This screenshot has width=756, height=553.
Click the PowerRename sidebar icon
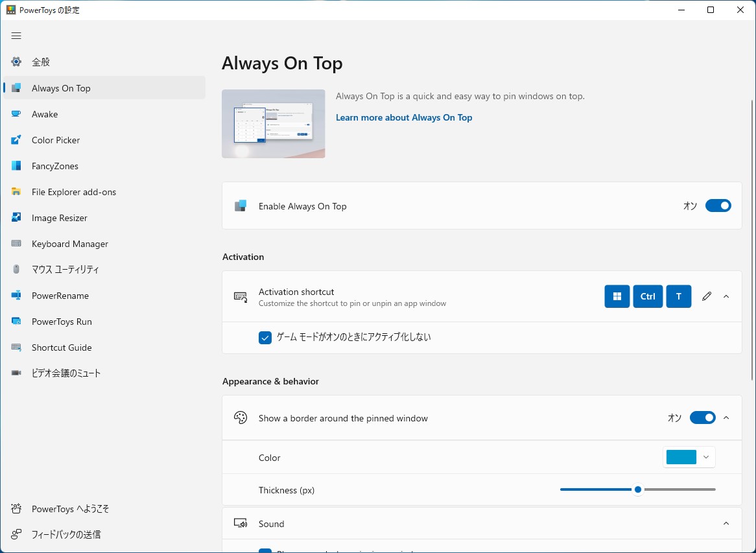[17, 296]
